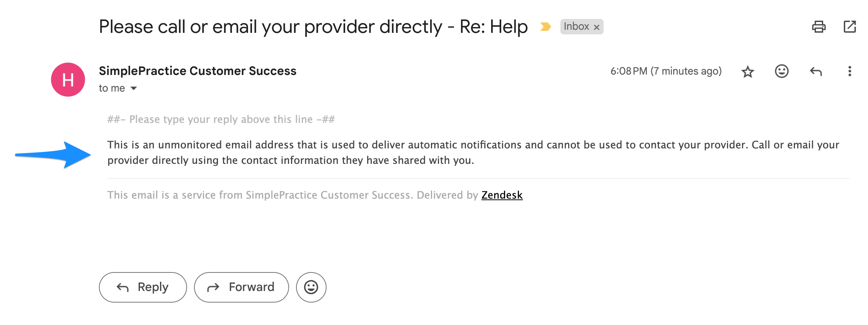Click the Inbox label tag

click(576, 27)
